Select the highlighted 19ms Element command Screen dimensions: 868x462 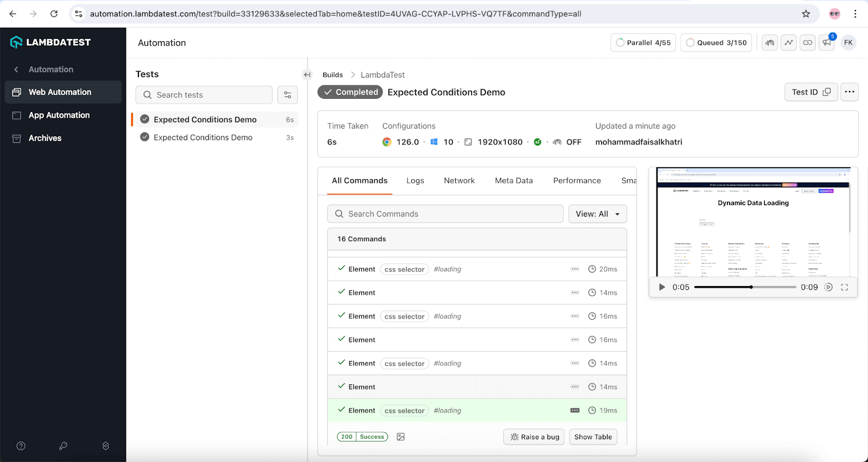(x=477, y=410)
